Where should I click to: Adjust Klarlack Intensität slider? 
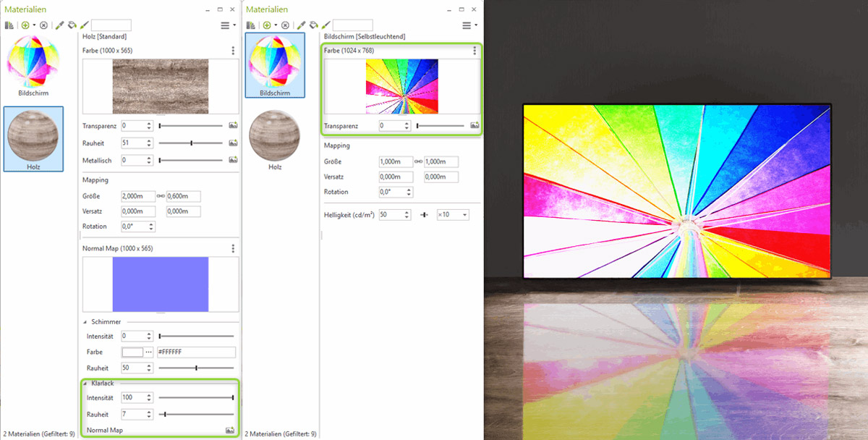(196, 397)
